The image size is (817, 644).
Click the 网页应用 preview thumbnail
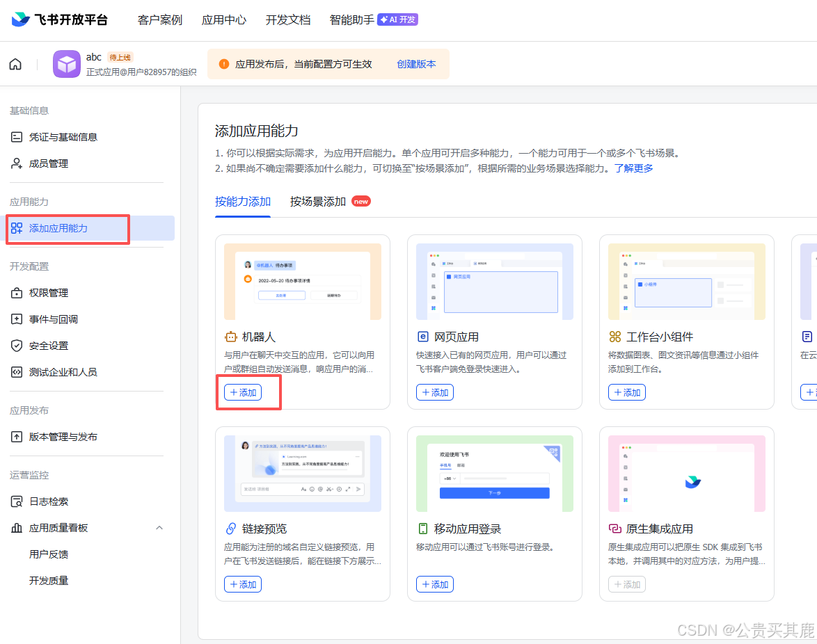tap(495, 282)
